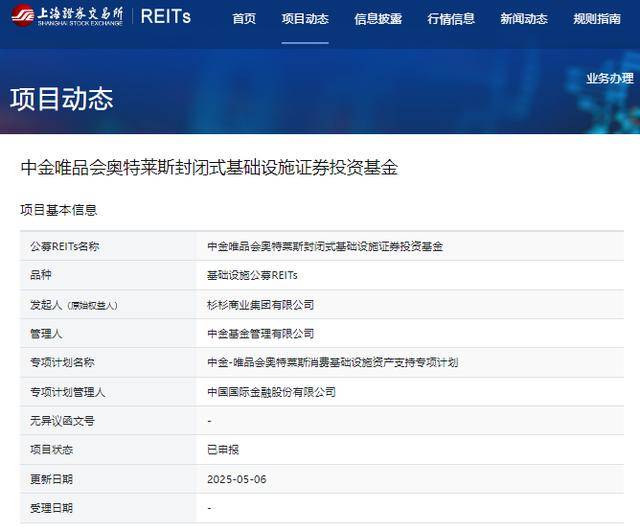Select 项目动态 in the top navigation bar
640x532 pixels.
[x=305, y=19]
